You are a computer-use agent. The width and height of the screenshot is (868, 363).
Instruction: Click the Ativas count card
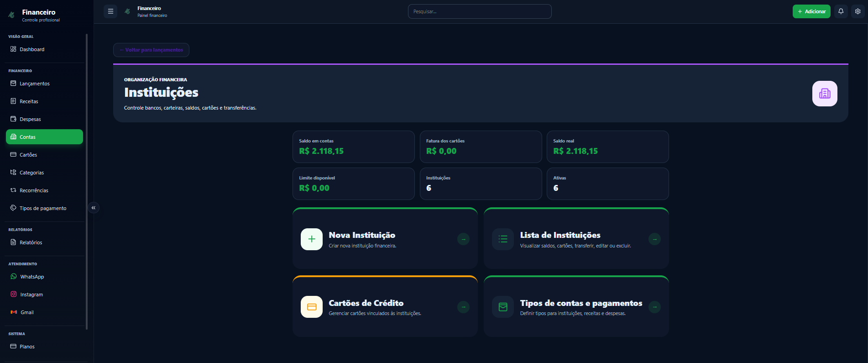pos(608,184)
